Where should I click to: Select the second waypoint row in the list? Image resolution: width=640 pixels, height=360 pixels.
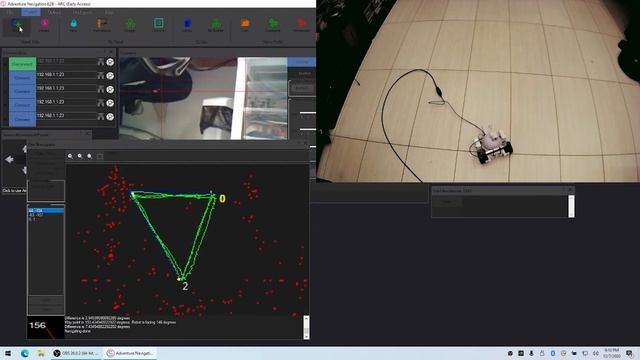pyautogui.click(x=46, y=215)
